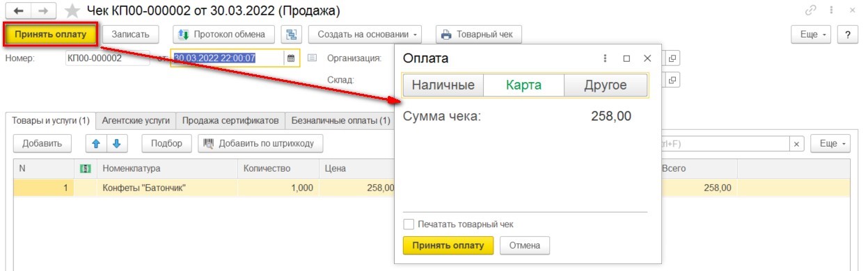Switch to Агентские услуги tab
Image resolution: width=868 pixels, height=271 pixels.
(x=136, y=120)
